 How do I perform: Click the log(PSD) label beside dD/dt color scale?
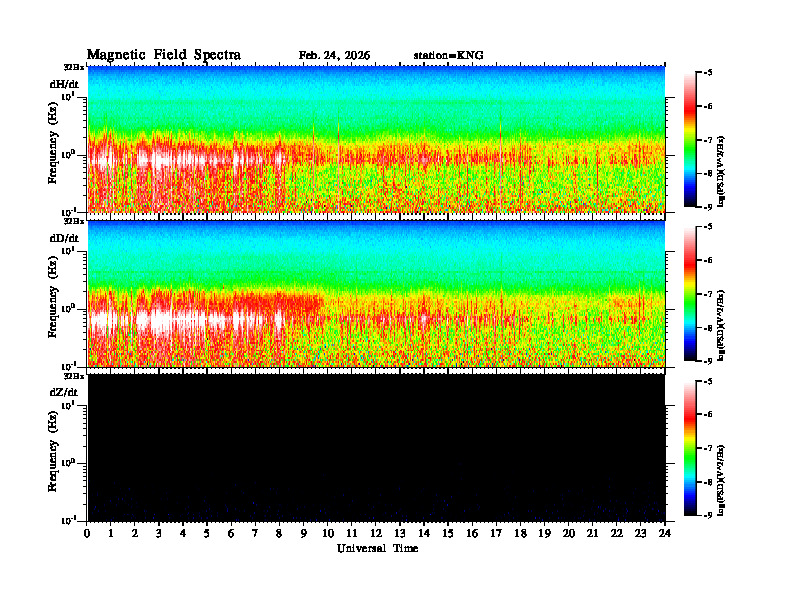(x=722, y=326)
